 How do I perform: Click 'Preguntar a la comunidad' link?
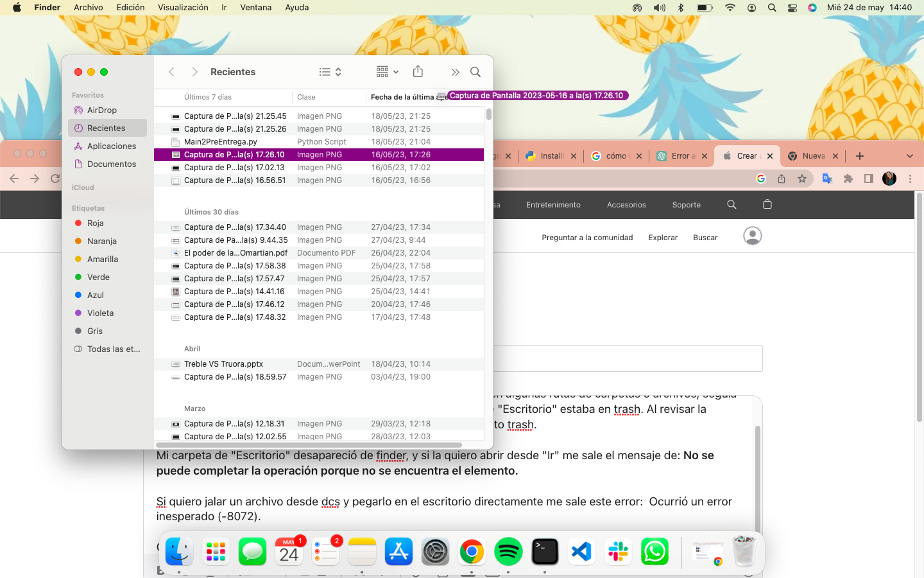pos(587,238)
